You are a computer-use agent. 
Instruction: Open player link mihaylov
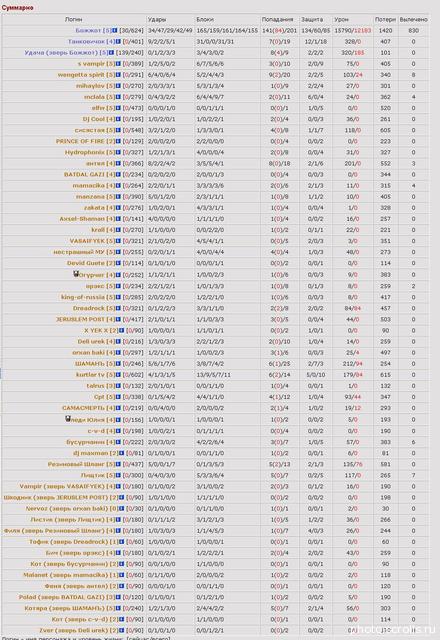point(96,86)
